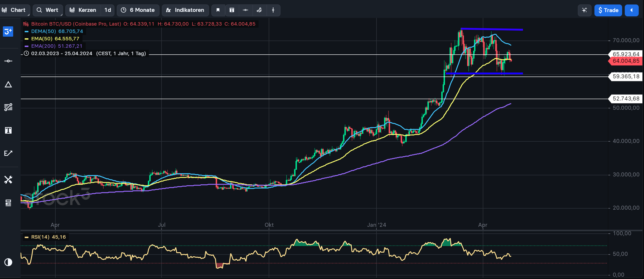This screenshot has height=279, width=644.
Task: Open the Wert search dropdown
Action: tap(48, 10)
